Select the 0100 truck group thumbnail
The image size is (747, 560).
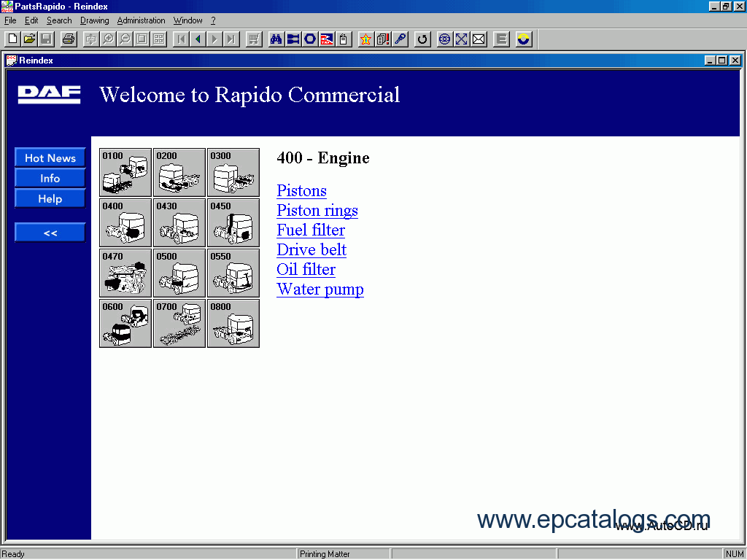pyautogui.click(x=125, y=172)
